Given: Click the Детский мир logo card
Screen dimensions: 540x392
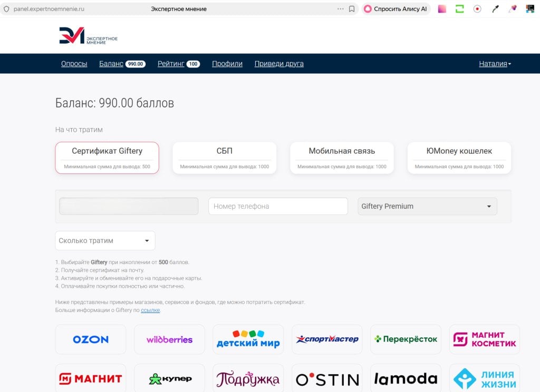Looking at the screenshot, I should [248, 339].
